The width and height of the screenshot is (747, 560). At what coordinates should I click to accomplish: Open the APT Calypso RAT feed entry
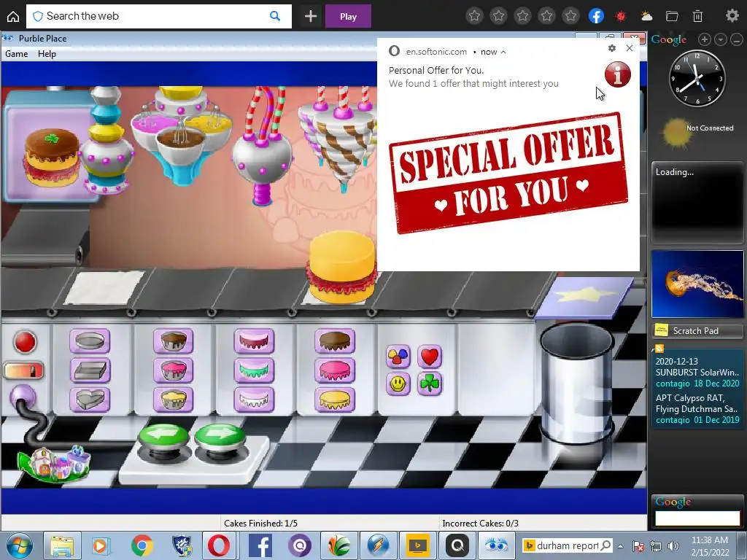(x=697, y=408)
